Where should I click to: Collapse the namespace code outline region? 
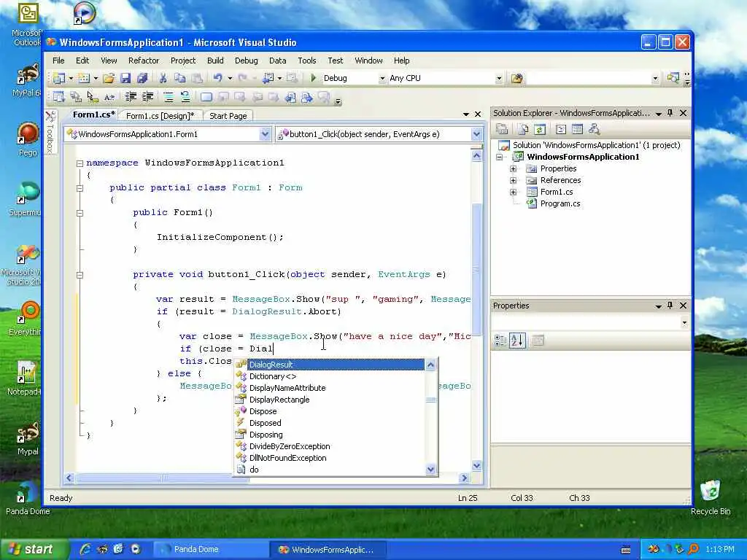[80, 163]
